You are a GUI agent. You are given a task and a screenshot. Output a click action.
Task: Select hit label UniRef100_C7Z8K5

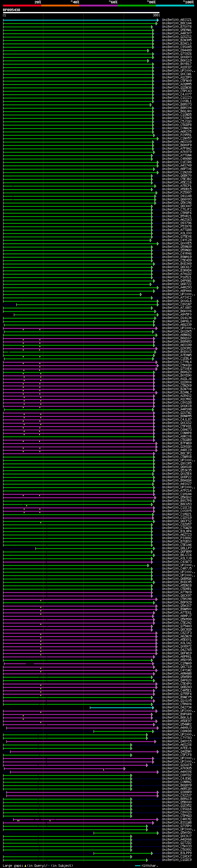(x=176, y=118)
